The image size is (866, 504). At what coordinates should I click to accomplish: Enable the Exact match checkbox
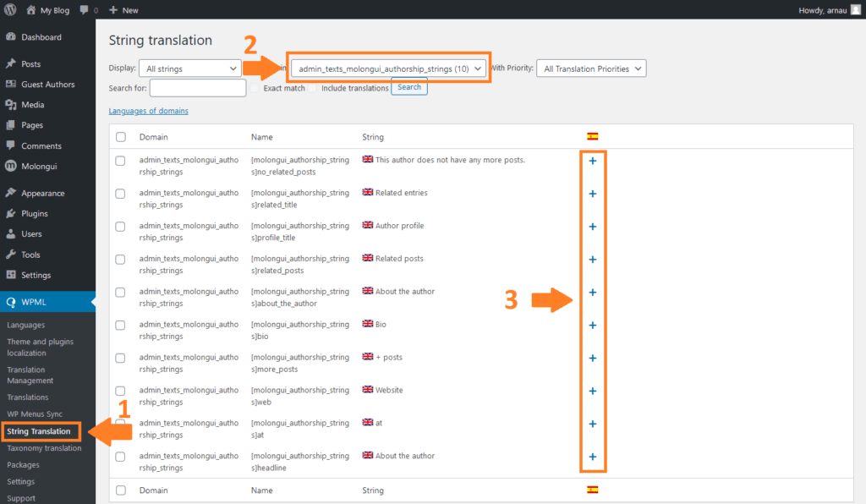coord(255,88)
